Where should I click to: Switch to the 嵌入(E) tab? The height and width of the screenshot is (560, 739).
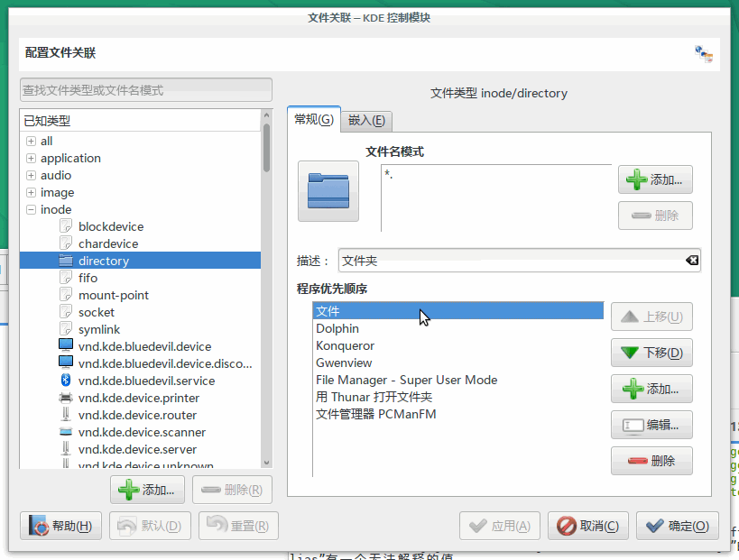point(366,121)
